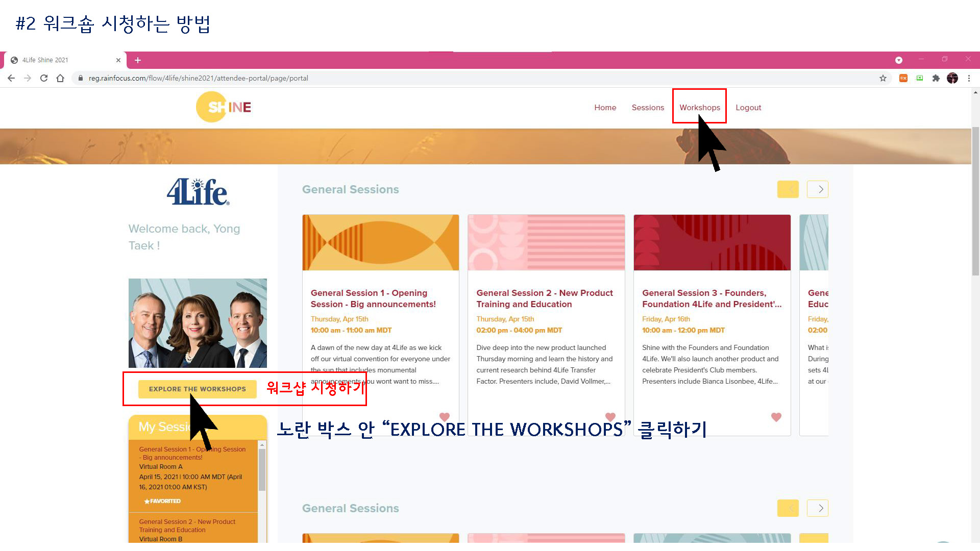Close the 4Life Shine 2021 tab
The image size is (980, 551).
pyautogui.click(x=118, y=60)
